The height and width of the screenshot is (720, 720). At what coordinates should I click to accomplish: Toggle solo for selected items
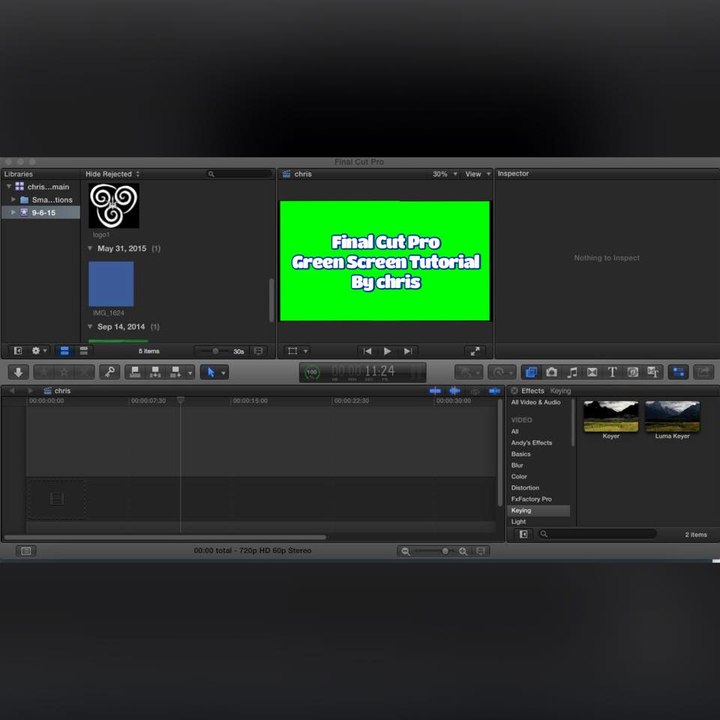click(475, 391)
